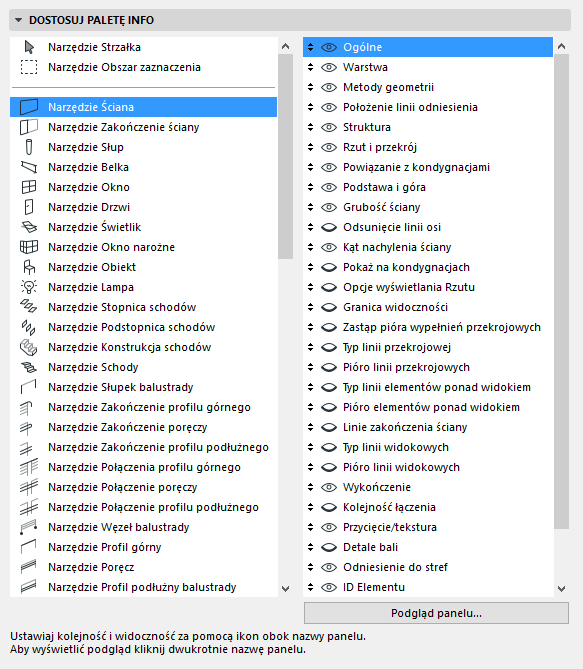
Task: Click the tool list's scroll down arrow
Action: [286, 588]
